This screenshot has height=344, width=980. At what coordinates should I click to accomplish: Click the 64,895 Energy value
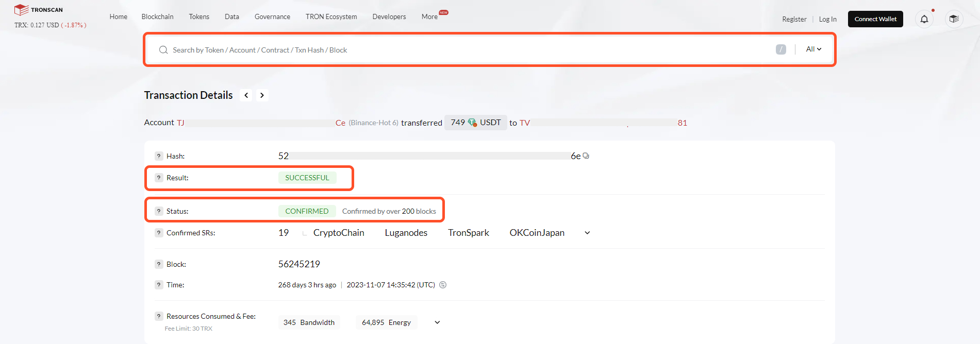(387, 322)
